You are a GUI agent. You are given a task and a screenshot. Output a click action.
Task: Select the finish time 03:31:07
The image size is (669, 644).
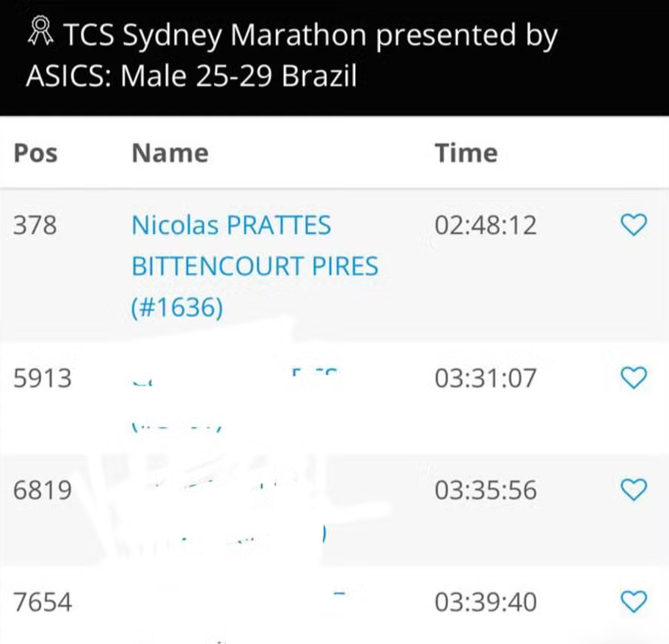click(x=485, y=378)
